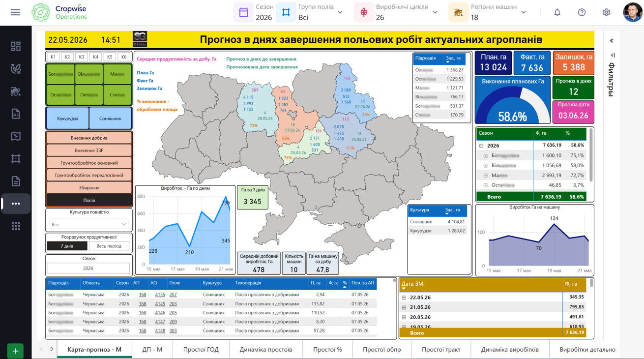Switch to ДП - М tab
Image resolution: width=644 pixels, height=359 pixels.
point(152,350)
